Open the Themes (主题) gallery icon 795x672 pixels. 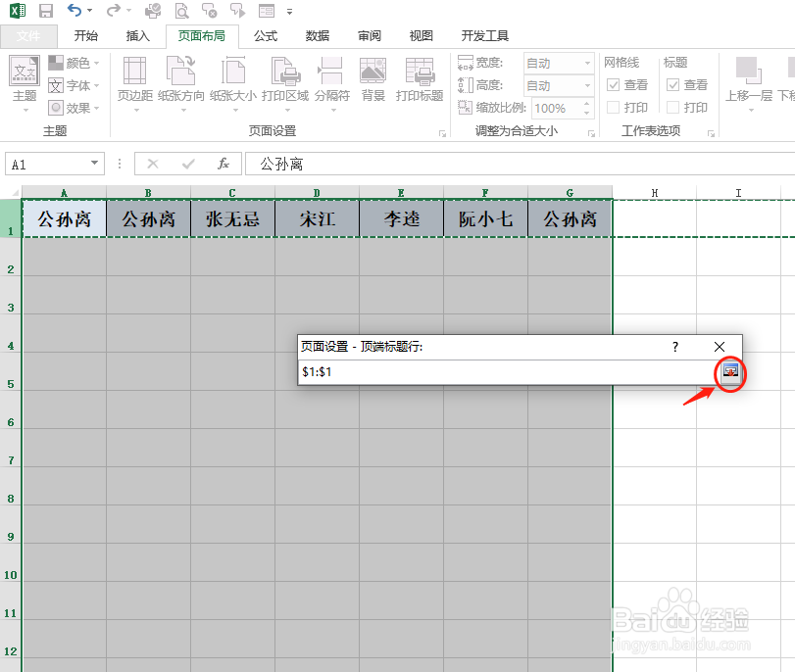click(25, 71)
